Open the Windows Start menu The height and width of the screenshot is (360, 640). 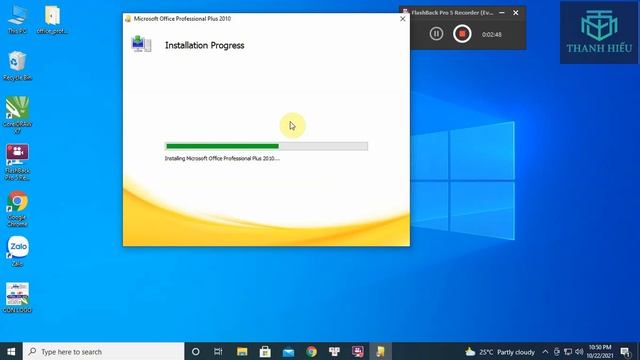tap(11, 351)
